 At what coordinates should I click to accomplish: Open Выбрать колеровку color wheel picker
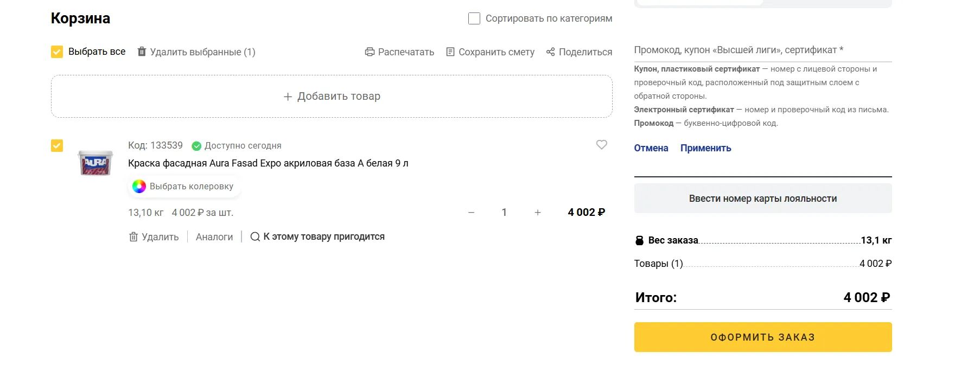139,187
